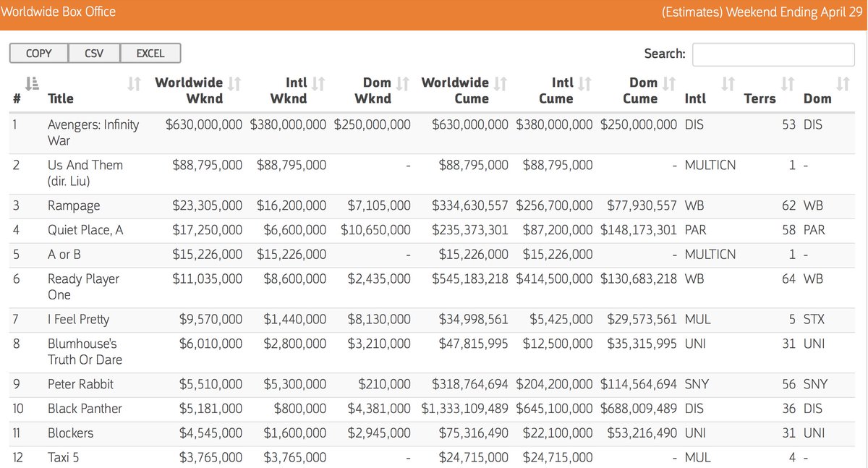This screenshot has height=468, width=868.
Task: Click Truth Or Dare's $6,010,000 weekend
Action: pyautogui.click(x=210, y=344)
